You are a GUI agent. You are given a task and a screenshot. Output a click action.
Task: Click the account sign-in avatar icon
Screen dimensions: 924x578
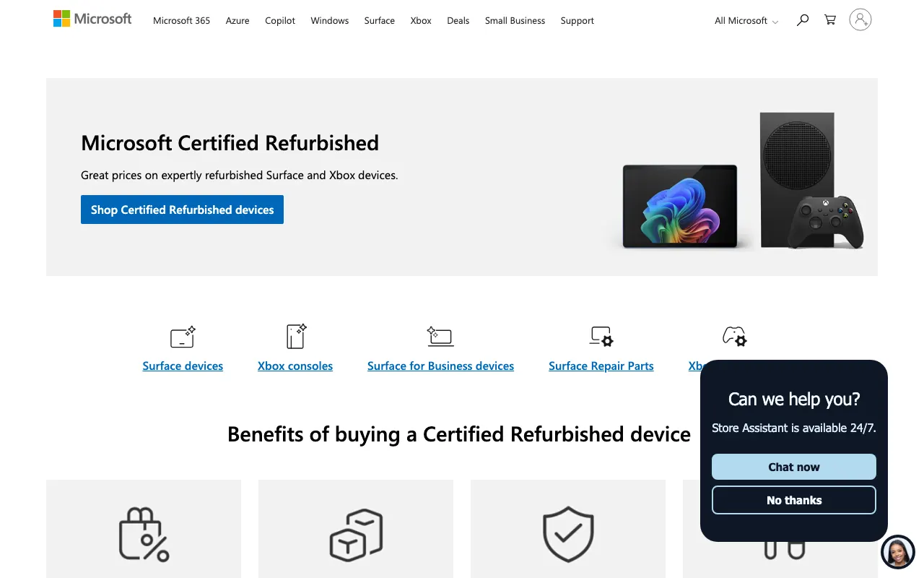coord(860,20)
